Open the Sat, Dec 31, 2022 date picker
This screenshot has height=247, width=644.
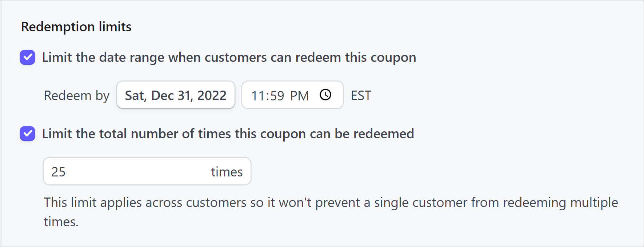pyautogui.click(x=176, y=95)
